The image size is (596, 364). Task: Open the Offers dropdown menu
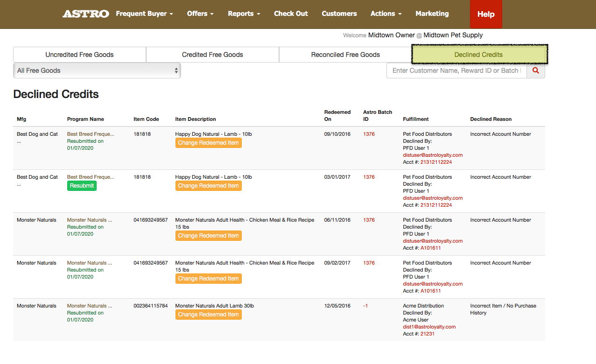(x=200, y=14)
